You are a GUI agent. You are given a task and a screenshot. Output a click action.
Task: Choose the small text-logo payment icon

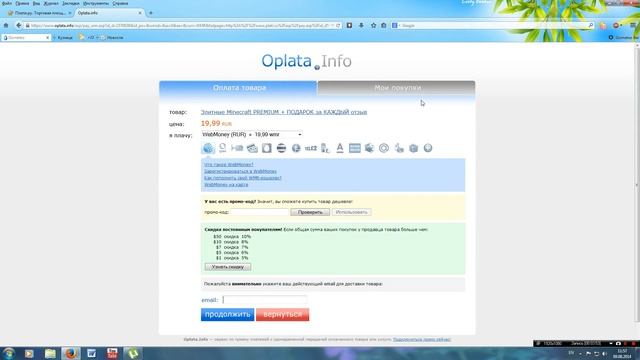tap(311, 148)
